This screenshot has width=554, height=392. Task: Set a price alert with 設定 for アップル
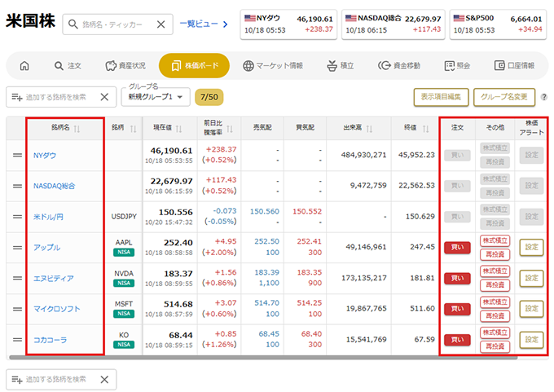(x=531, y=248)
